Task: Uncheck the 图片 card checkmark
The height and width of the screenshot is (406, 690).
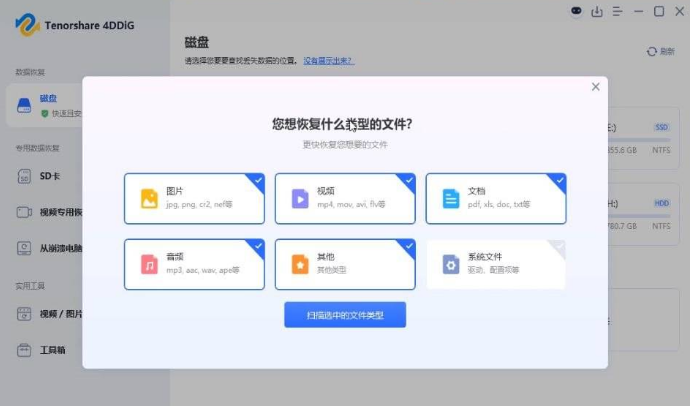Action: coord(257,180)
